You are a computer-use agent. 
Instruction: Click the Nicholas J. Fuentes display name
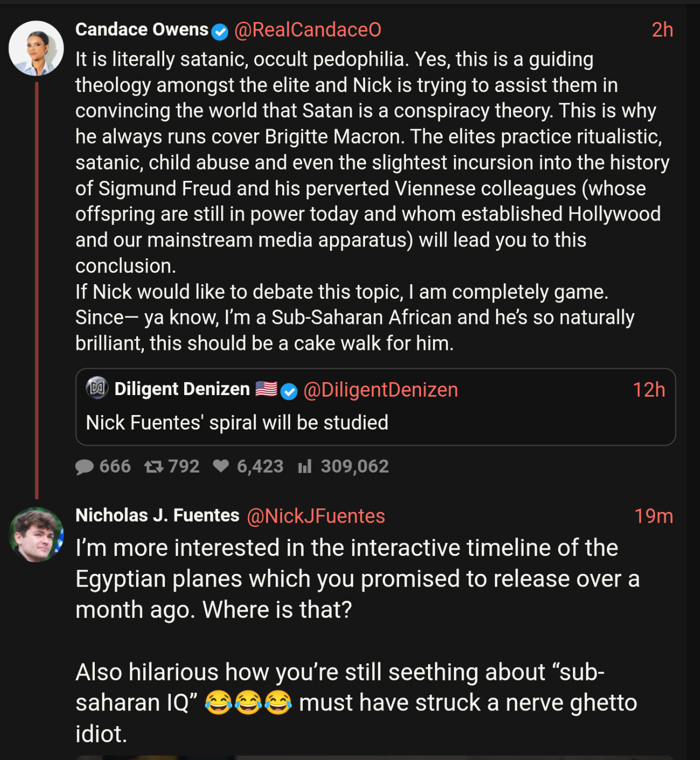point(157,516)
